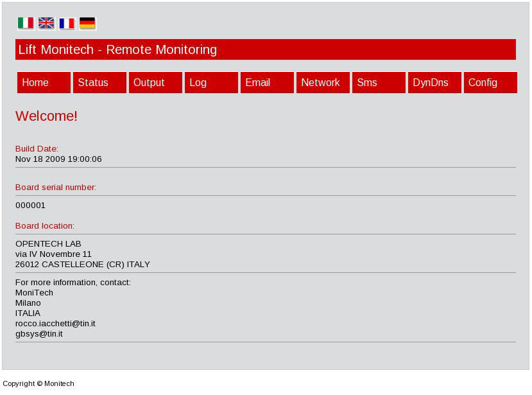
Task: Select the ITALIA line
Action: (28, 313)
